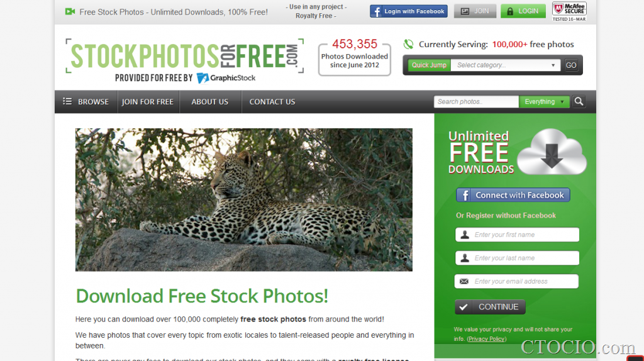This screenshot has height=361, width=644.
Task: Click the Continue button with checkmark
Action: pyautogui.click(x=490, y=307)
